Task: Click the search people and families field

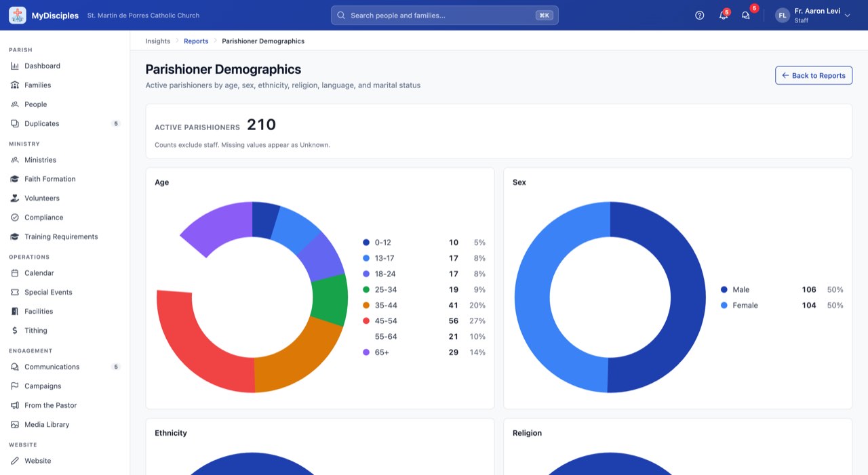Action: click(x=445, y=15)
